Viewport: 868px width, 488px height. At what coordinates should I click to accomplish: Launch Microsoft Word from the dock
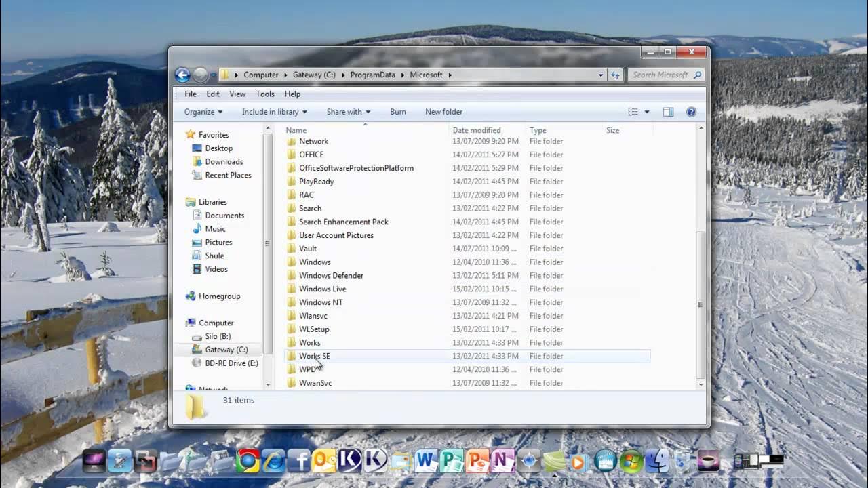(x=425, y=461)
